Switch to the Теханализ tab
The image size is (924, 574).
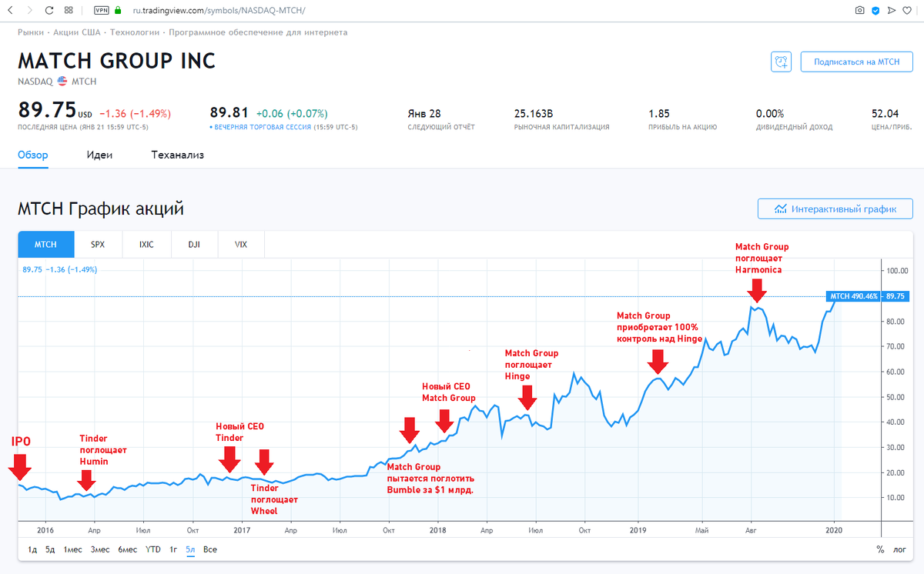(178, 155)
